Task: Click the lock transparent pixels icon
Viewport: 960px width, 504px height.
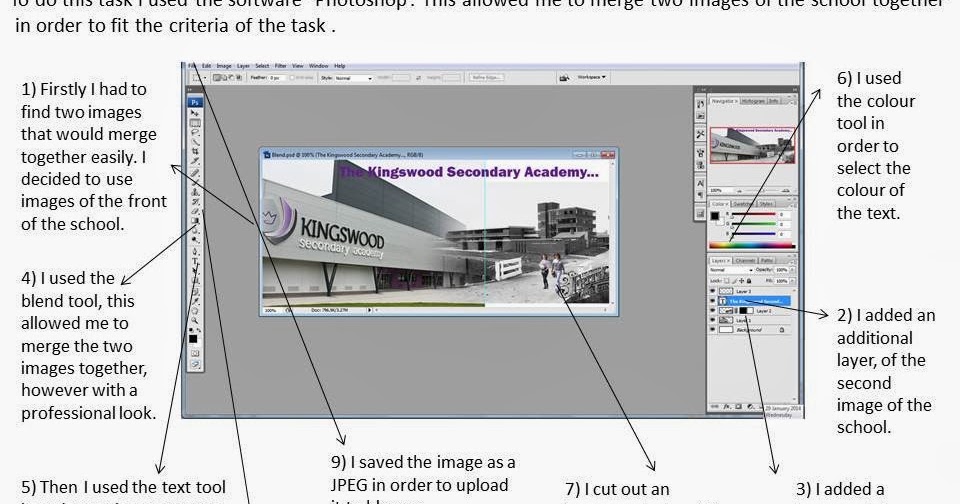Action: 728,281
